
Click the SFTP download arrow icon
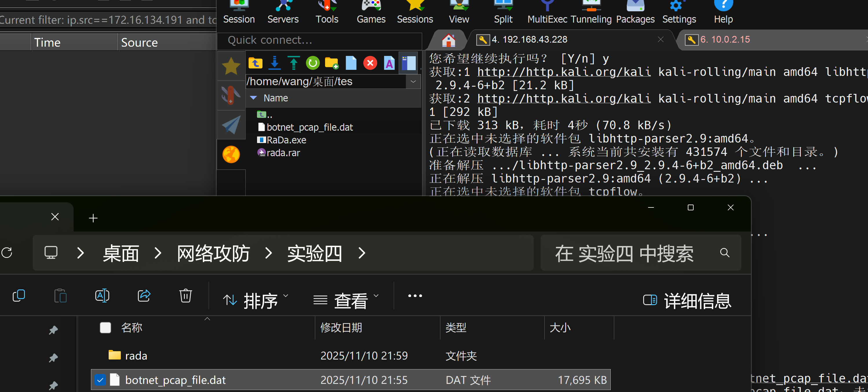coord(275,63)
